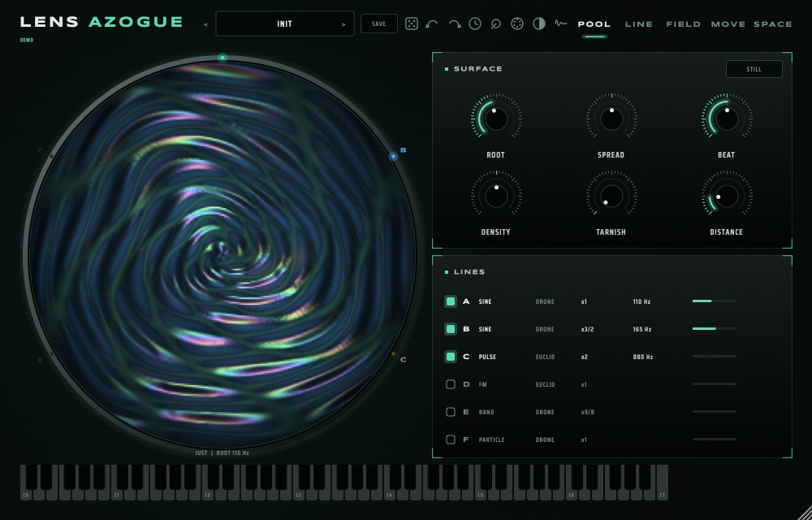Disable line A checkbox
Viewport: 812px width, 520px height.
pyautogui.click(x=451, y=301)
